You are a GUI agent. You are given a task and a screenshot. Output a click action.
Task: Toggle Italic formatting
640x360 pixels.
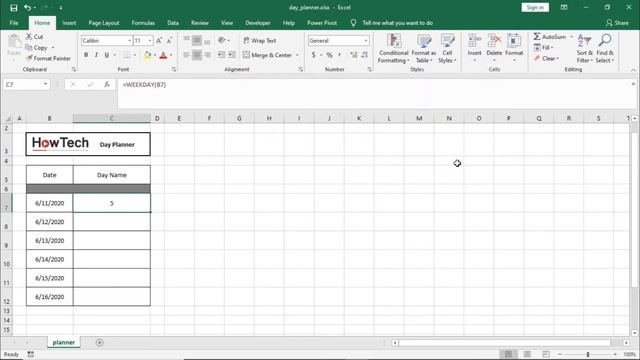(96, 55)
